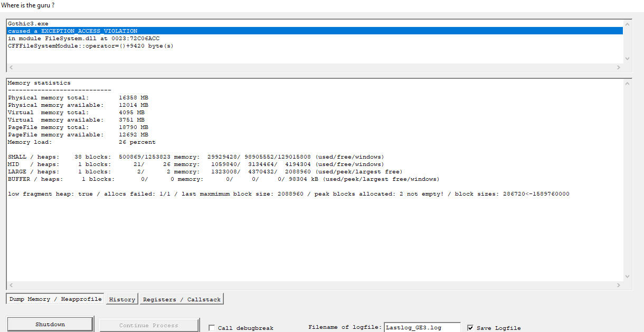Click the highlighted EXCEPTION_ACCESS_VIOLATION line
The image size is (644, 332).
tap(72, 31)
